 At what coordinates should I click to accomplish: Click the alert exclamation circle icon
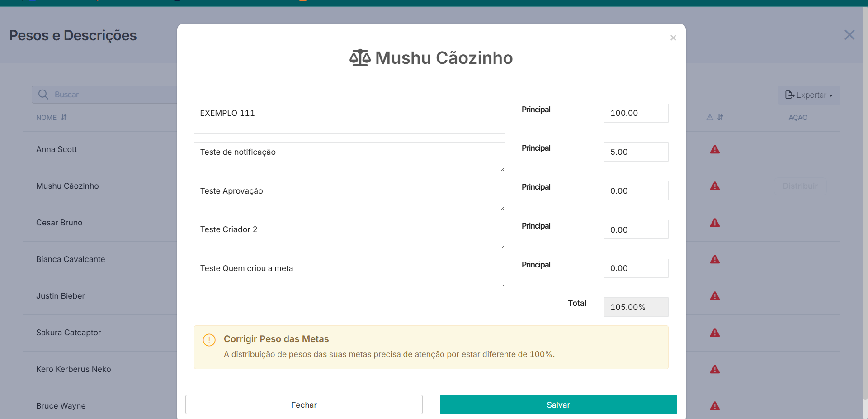(209, 340)
